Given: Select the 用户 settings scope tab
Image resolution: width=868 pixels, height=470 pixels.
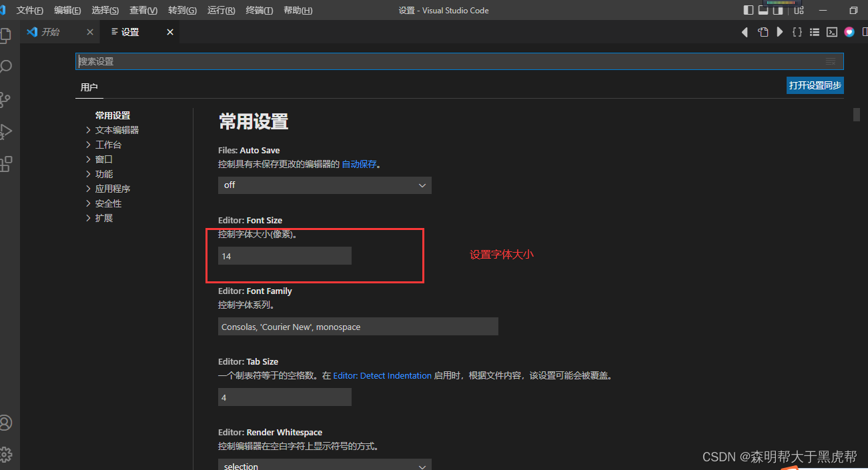Looking at the screenshot, I should pos(89,87).
